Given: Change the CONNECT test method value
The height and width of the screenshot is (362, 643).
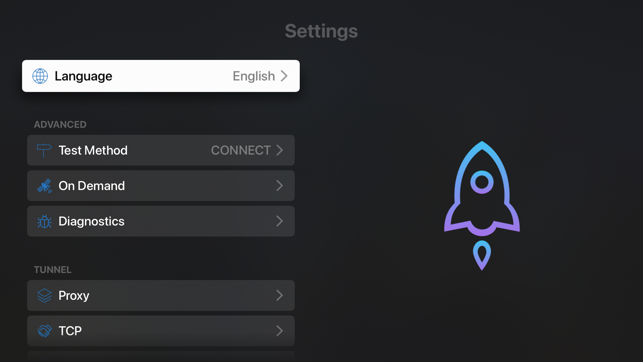Looking at the screenshot, I should (241, 150).
